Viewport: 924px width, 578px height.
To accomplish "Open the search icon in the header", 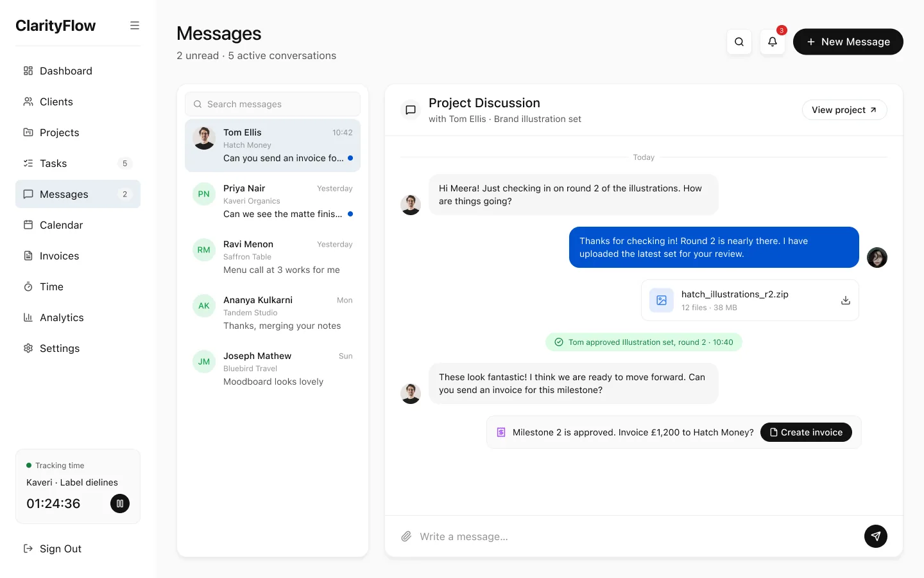I will (x=739, y=42).
